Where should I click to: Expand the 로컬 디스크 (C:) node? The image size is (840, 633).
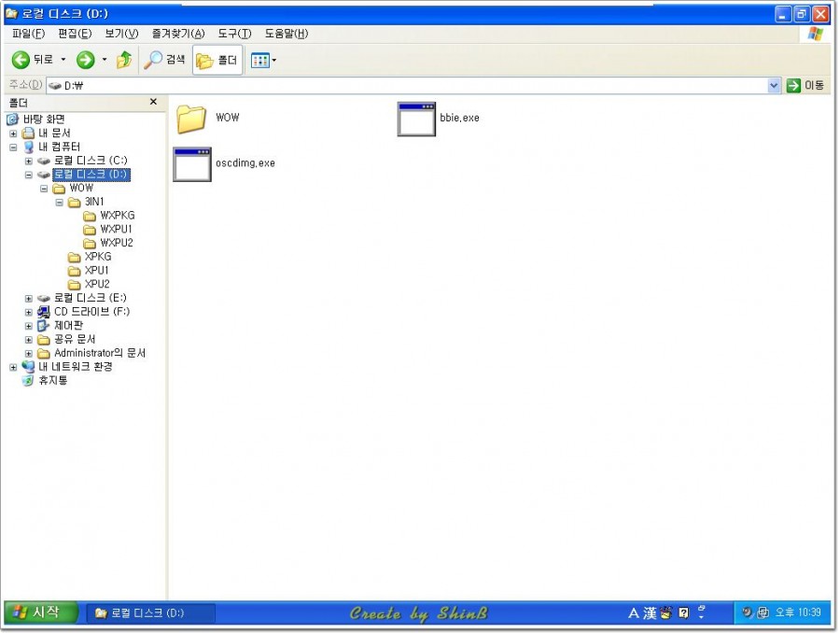click(x=29, y=161)
